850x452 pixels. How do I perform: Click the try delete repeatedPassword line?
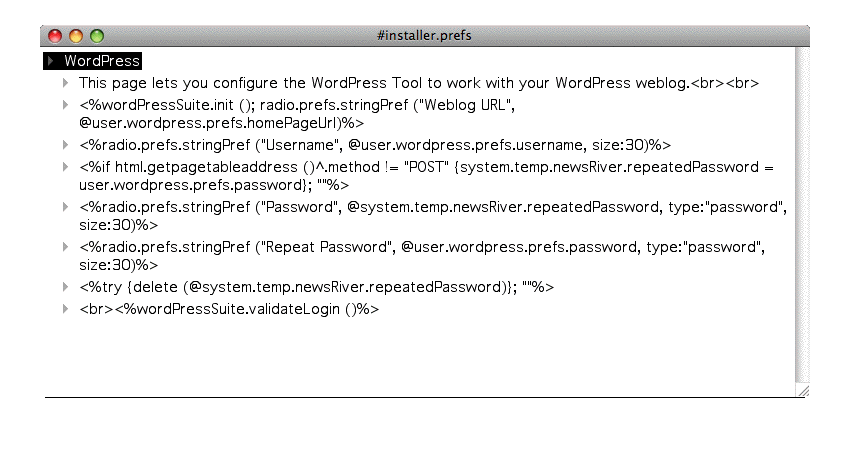coord(316,288)
